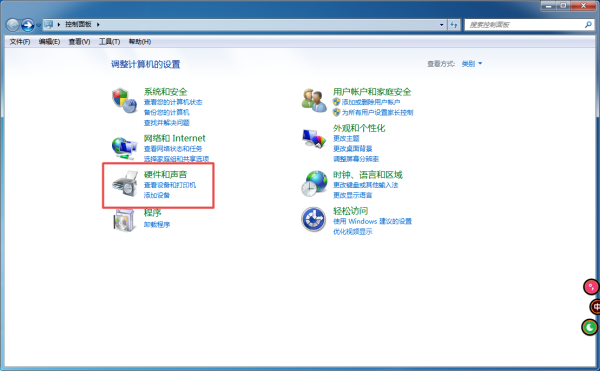Screen dimensions: 600x371
Task: Click the 查看方式 label
Action: 441,64
